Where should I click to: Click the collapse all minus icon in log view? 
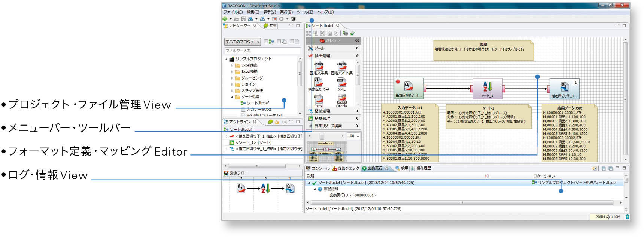click(x=611, y=169)
